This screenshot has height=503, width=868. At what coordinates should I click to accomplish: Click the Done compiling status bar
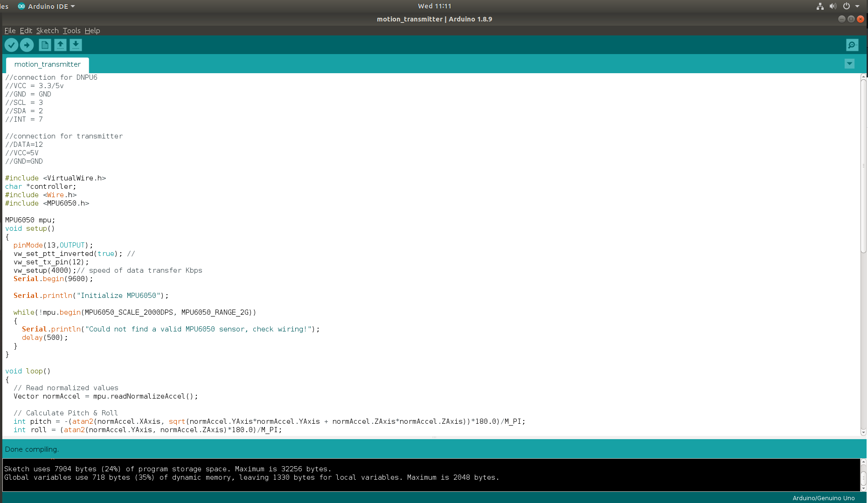click(32, 449)
